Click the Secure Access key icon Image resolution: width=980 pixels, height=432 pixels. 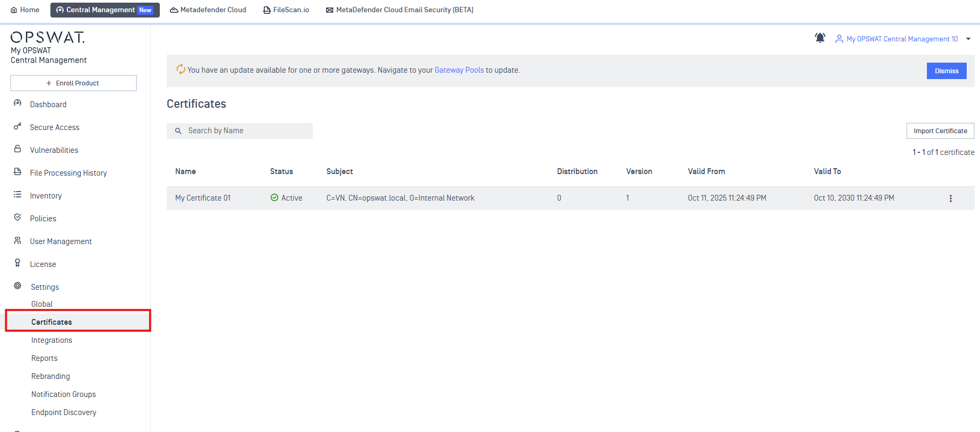18,126
